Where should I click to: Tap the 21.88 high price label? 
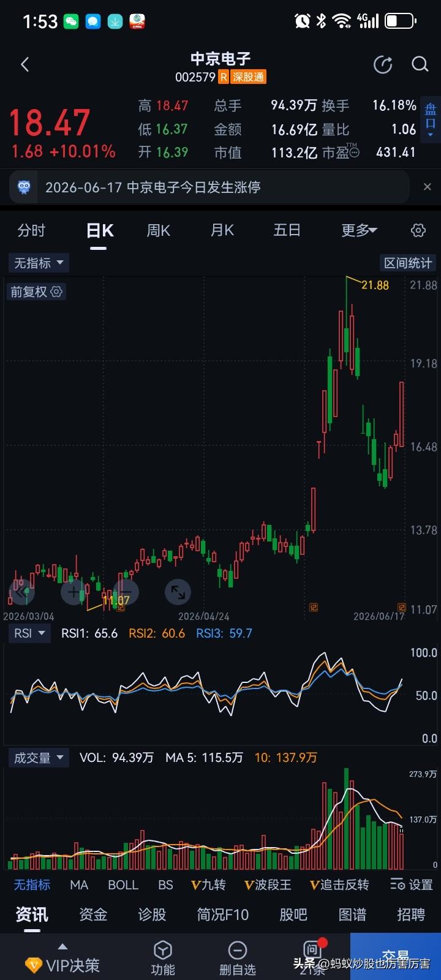click(375, 285)
